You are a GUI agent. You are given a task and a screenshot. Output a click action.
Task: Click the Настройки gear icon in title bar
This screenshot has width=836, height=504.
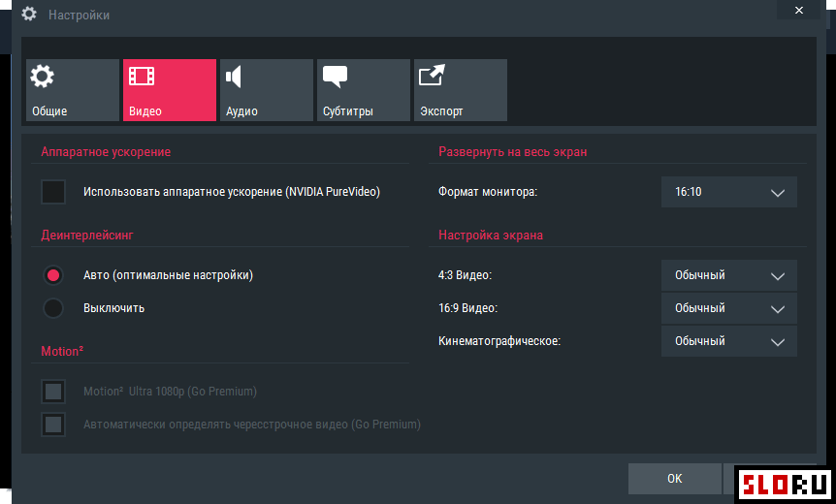[x=29, y=15]
